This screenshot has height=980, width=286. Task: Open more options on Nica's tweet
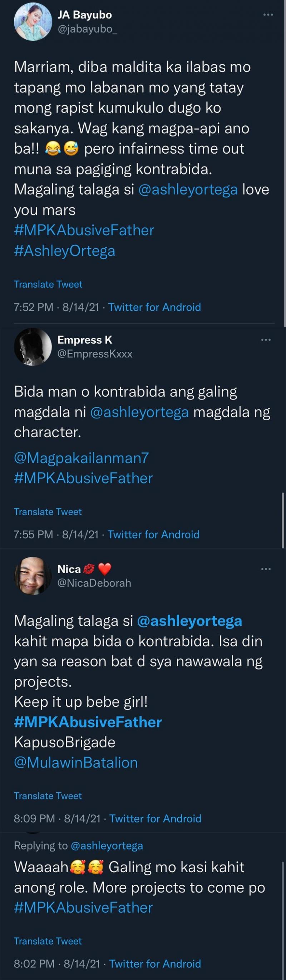pyautogui.click(x=266, y=569)
